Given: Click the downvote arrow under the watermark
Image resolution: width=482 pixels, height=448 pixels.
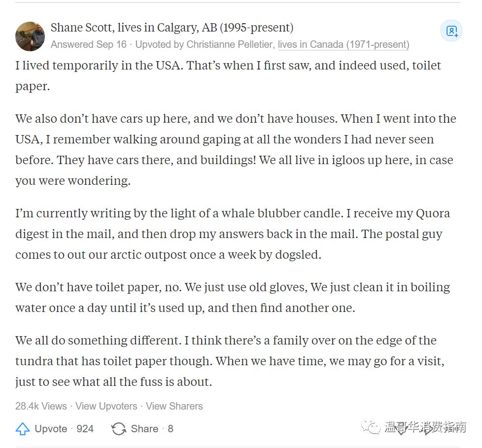Looking at the screenshot, I should pos(401,430).
